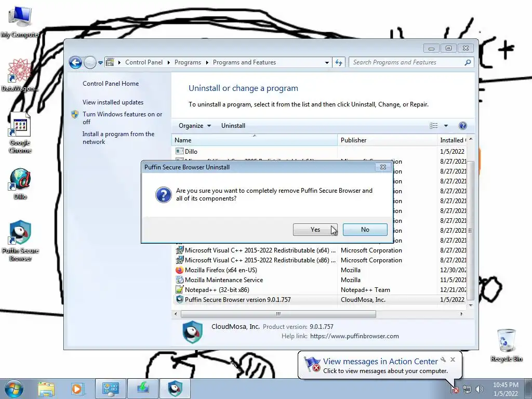Screen dimensions: 532x399
Task: Close the Puffin Secure Browser Uninstall dialog
Action: [x=383, y=167]
